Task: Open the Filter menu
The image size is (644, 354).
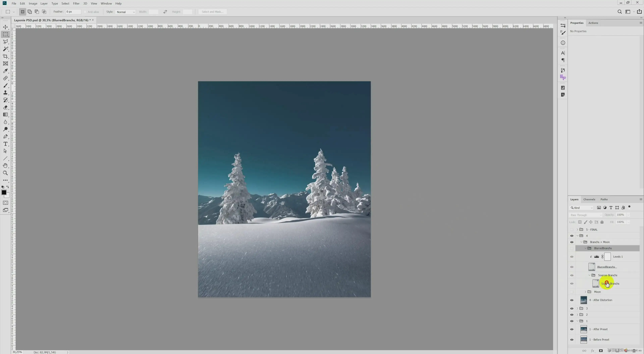Action: coord(76,4)
